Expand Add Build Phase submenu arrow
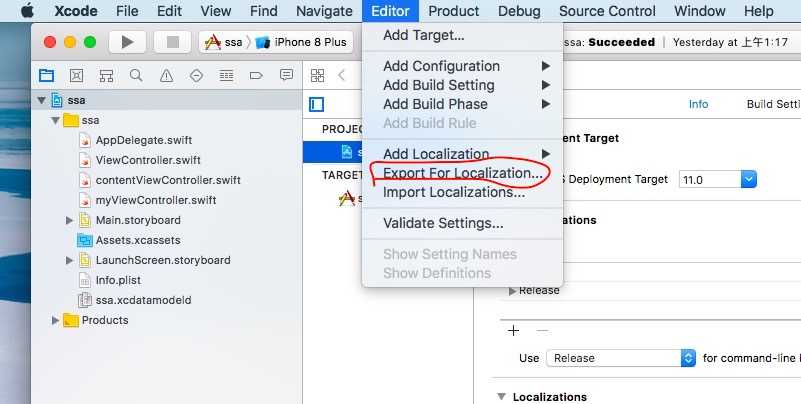This screenshot has height=404, width=801. pos(546,104)
